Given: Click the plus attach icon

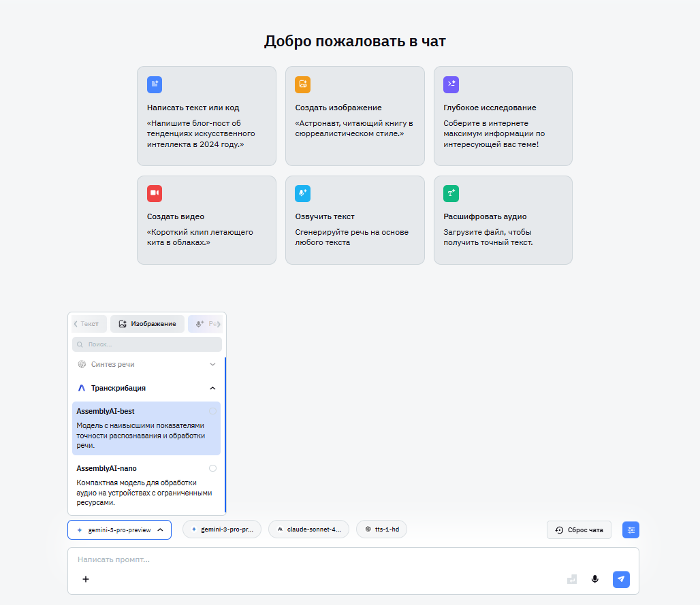Looking at the screenshot, I should pos(86,579).
